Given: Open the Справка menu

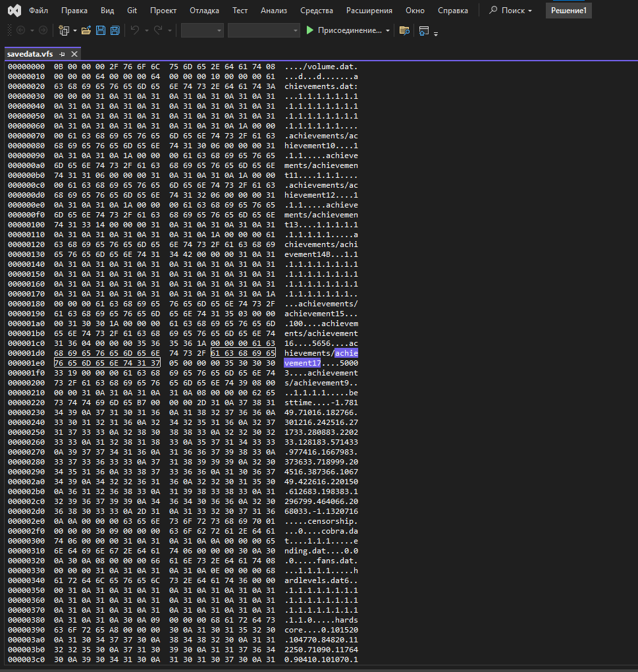Looking at the screenshot, I should 452,11.
